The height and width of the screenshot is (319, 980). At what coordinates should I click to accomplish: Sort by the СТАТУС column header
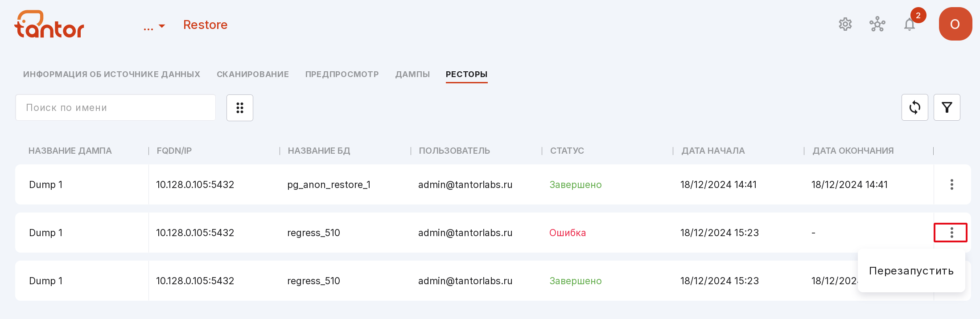(567, 151)
